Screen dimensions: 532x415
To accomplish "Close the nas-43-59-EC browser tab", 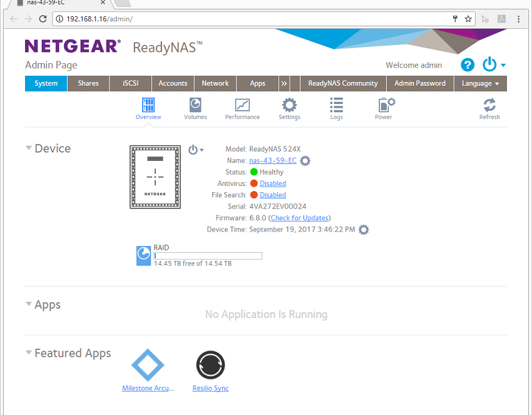I will click(103, 3).
